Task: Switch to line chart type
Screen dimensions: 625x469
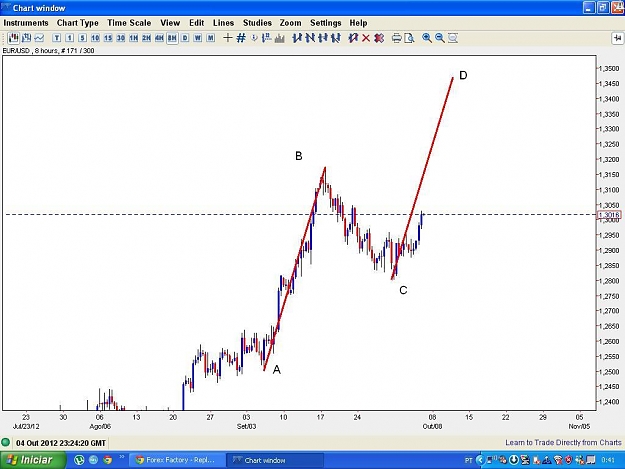Action: tap(39, 38)
